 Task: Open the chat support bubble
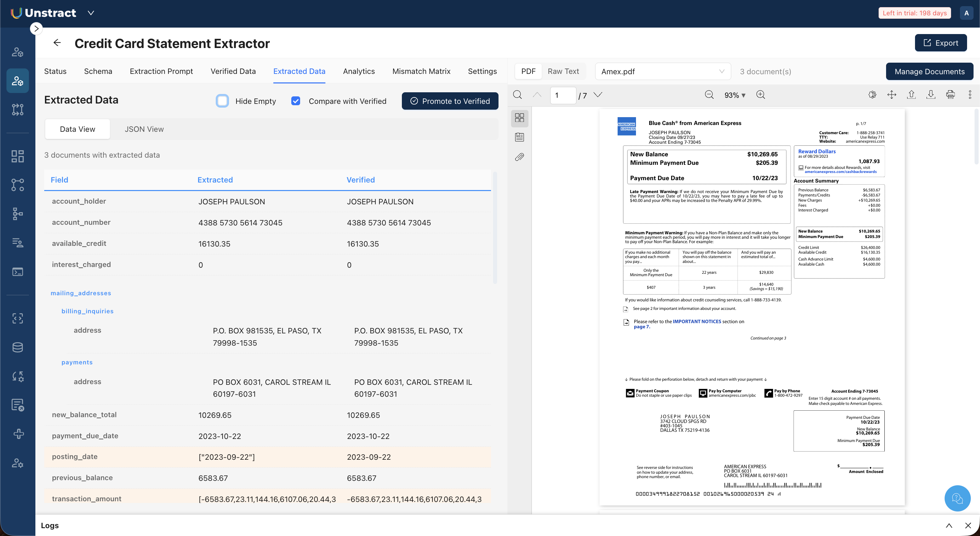(957, 498)
